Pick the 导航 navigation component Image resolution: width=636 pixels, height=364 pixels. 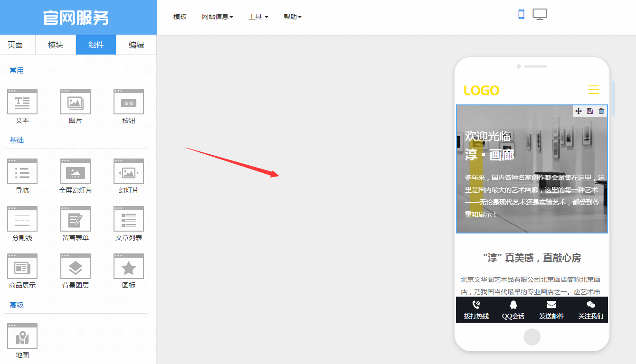(22, 171)
